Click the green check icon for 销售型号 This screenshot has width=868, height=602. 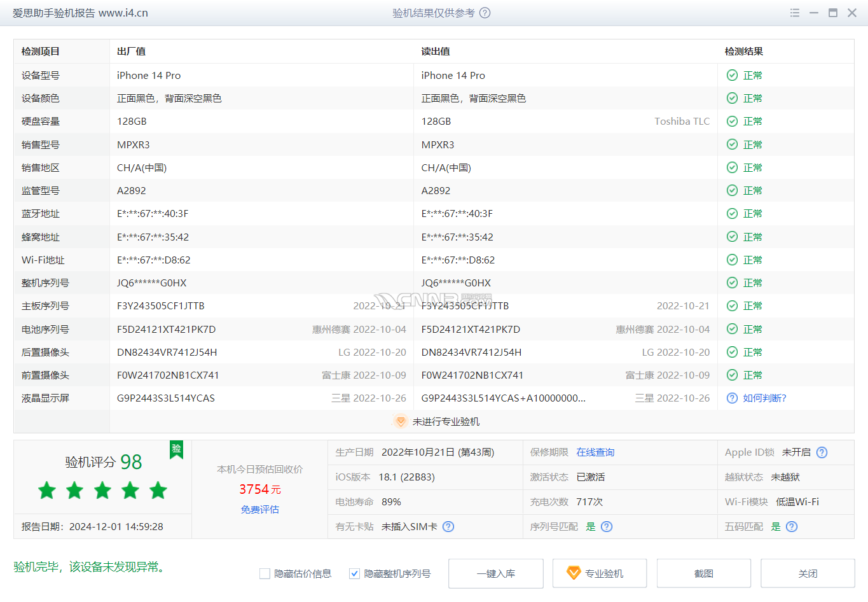[732, 144]
